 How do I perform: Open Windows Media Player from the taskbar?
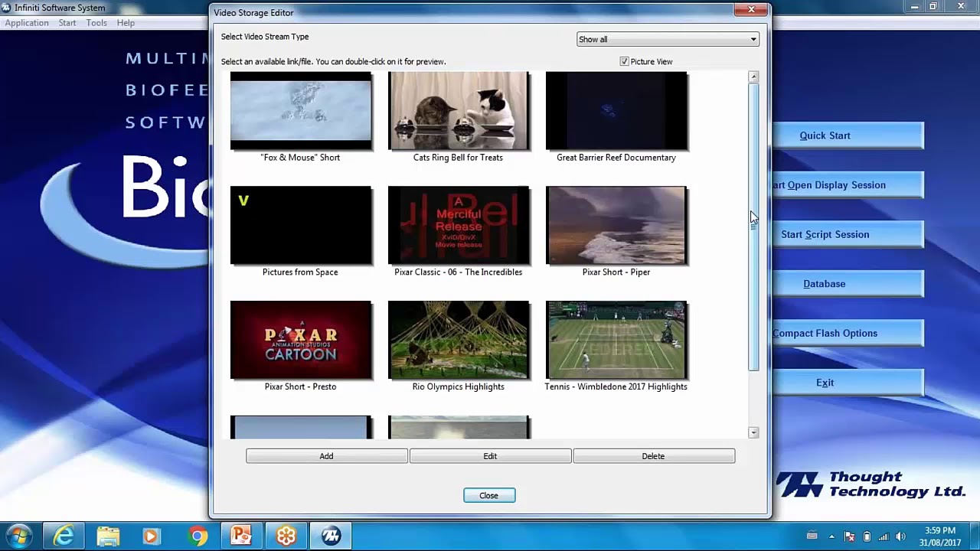pos(151,536)
